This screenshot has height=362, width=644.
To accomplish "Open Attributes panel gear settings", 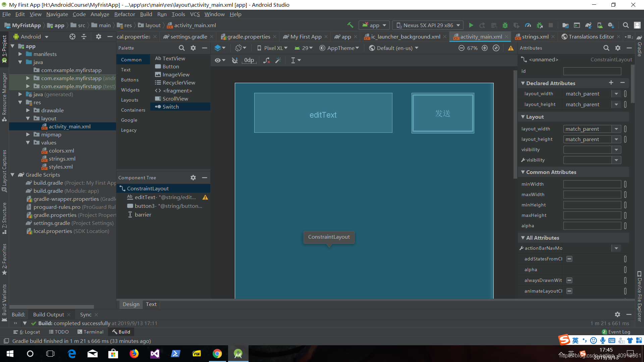I will (x=618, y=48).
